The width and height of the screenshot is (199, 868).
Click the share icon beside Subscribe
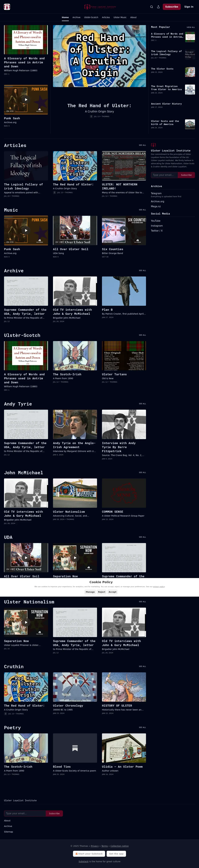tap(158, 7)
